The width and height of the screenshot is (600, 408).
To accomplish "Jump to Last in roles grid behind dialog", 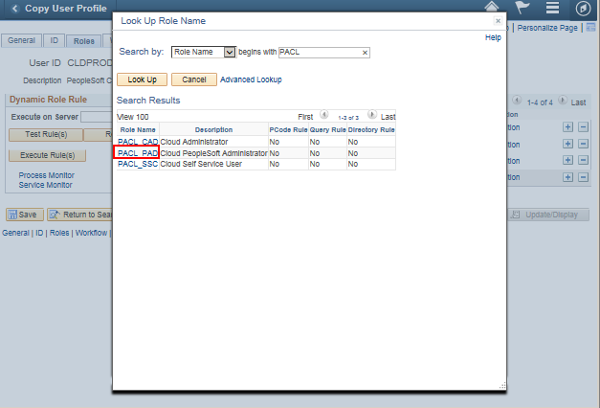I will pyautogui.click(x=578, y=103).
